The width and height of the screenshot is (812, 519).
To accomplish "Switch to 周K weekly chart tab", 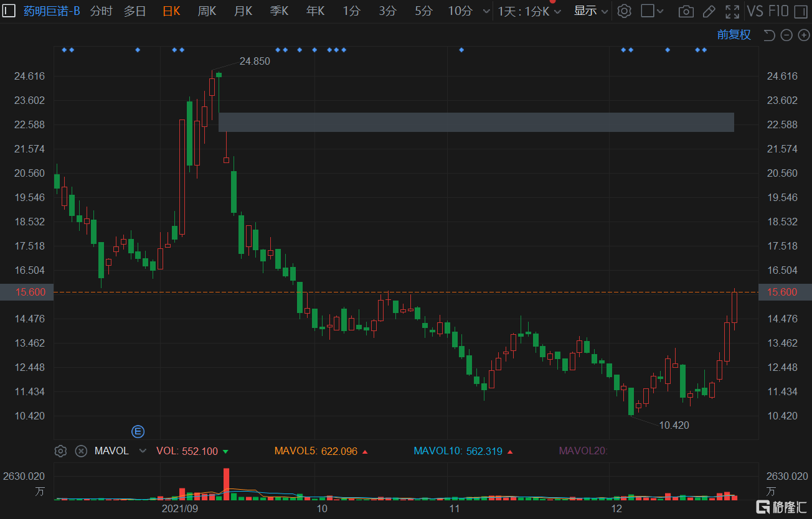I will point(207,11).
